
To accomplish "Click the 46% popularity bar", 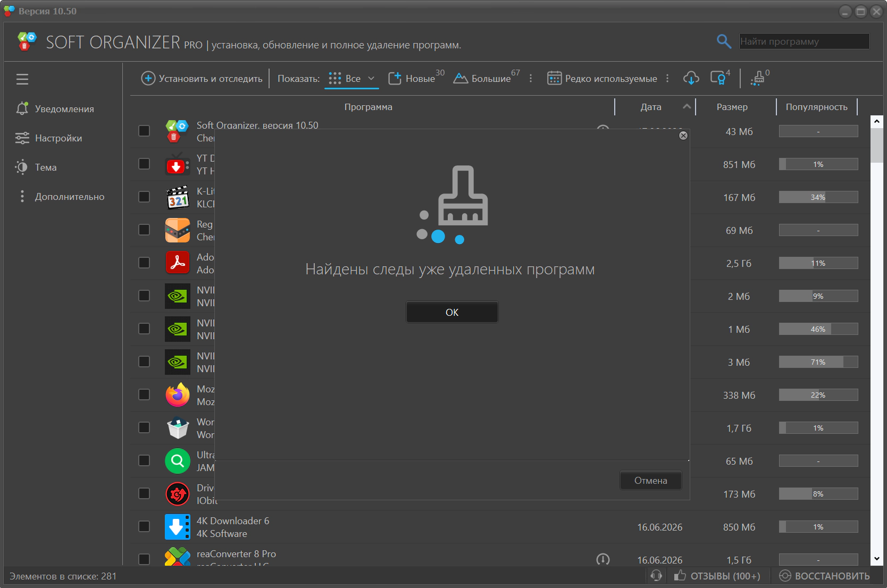I will coord(818,329).
